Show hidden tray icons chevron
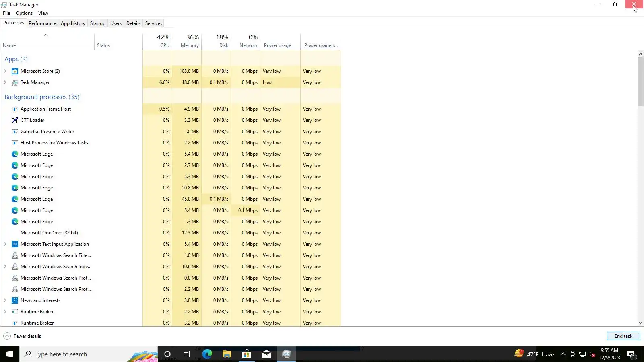The width and height of the screenshot is (644, 362). pyautogui.click(x=563, y=354)
